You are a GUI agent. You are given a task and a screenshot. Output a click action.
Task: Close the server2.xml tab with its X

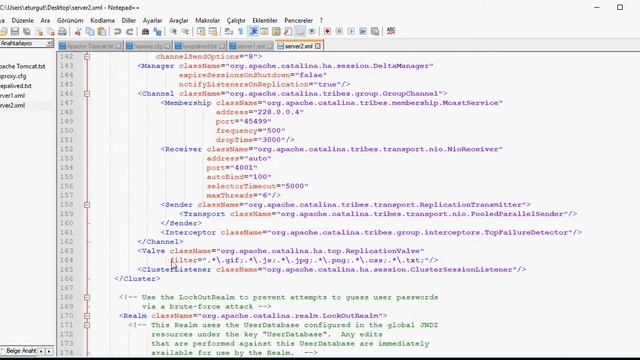click(318, 46)
